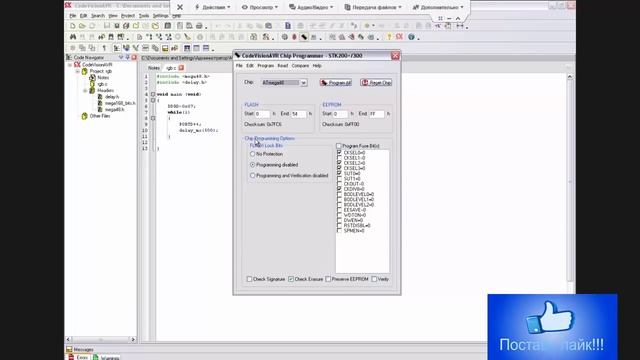Click the blue document icon in the top toolbar
The width and height of the screenshot is (640, 360).
point(288,26)
